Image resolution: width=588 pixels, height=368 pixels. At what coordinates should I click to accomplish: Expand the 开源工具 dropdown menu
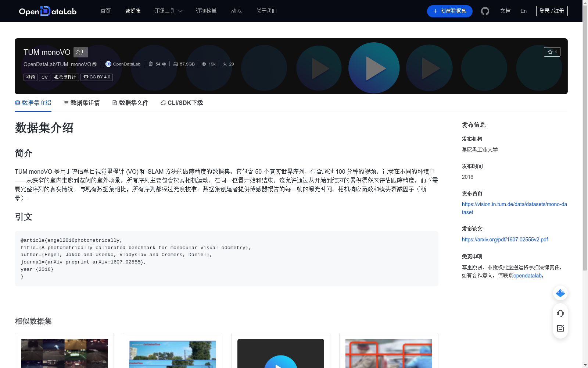pos(168,11)
